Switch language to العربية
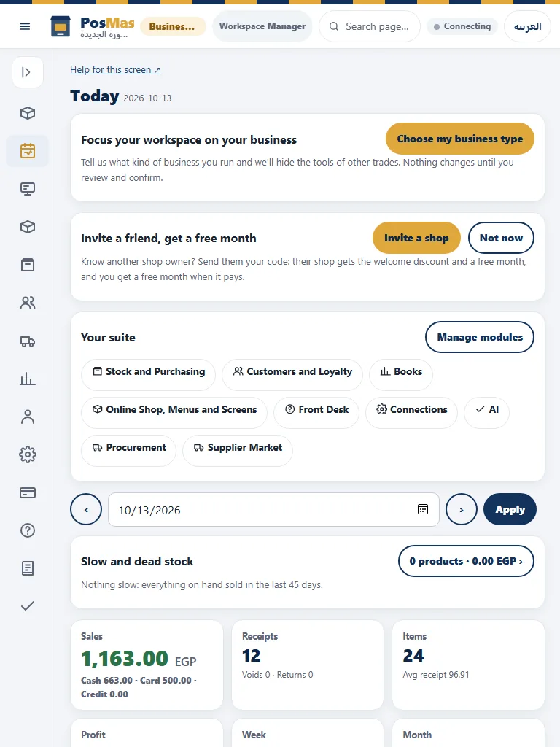560x747 pixels. (527, 26)
